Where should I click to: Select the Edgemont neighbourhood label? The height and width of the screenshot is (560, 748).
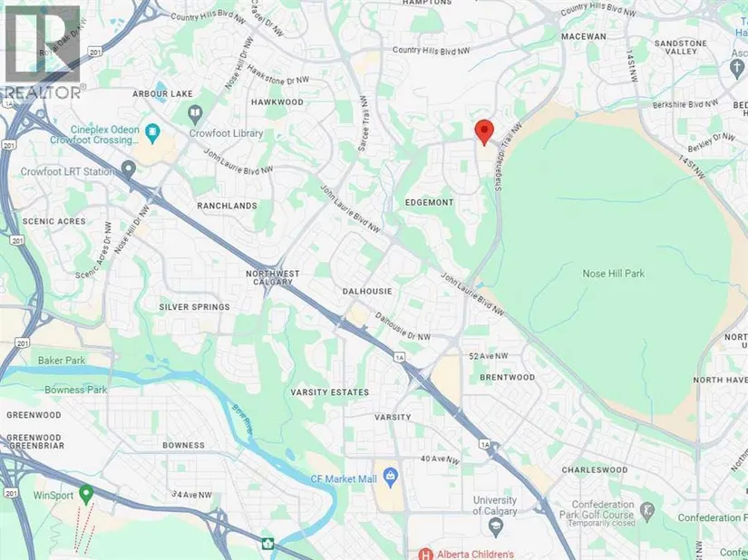tap(429, 203)
